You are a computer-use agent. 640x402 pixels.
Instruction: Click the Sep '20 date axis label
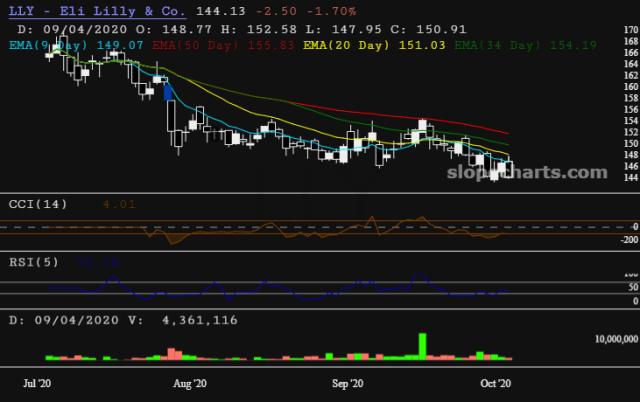[348, 382]
